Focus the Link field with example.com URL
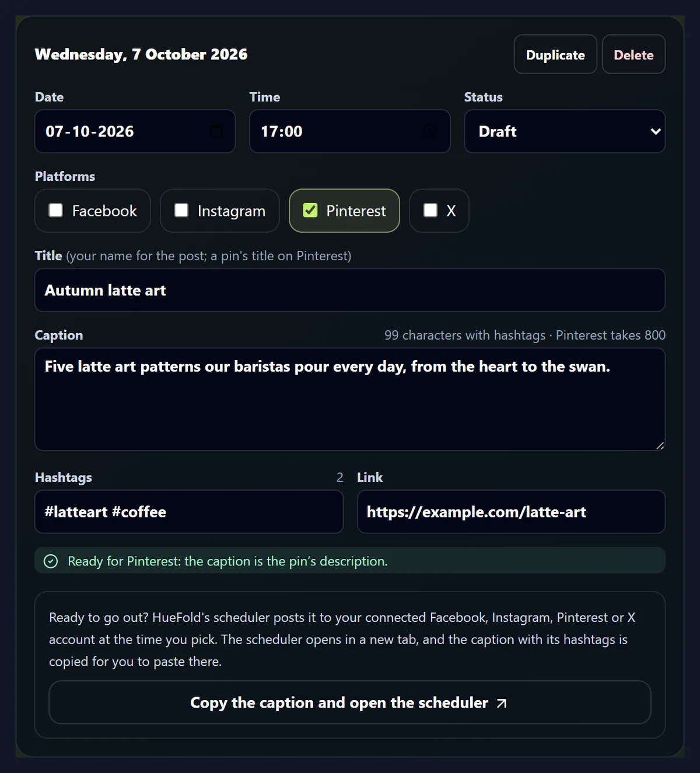700x773 pixels. 511,512
